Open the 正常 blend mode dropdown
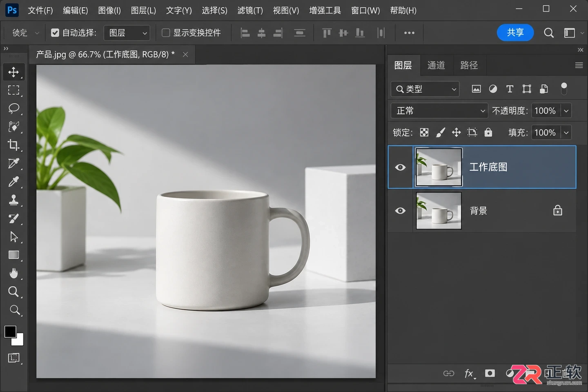The height and width of the screenshot is (392, 588). 439,111
